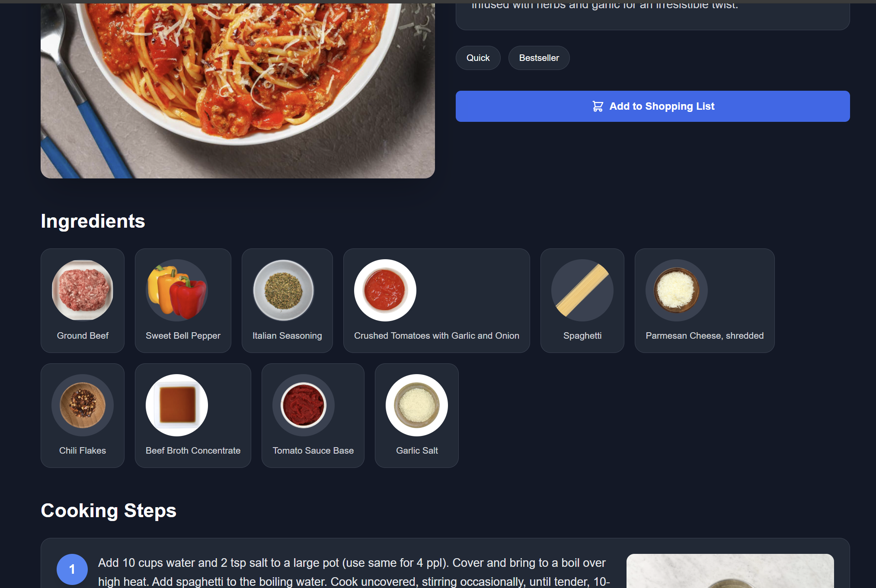Open the step 1 cooking photo

coord(730,571)
